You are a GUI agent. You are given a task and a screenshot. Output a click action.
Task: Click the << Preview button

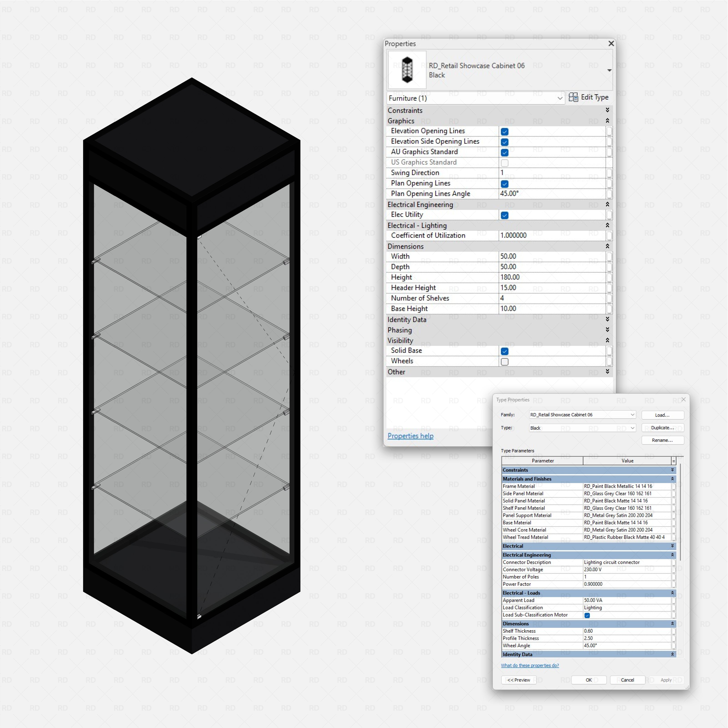[518, 680]
